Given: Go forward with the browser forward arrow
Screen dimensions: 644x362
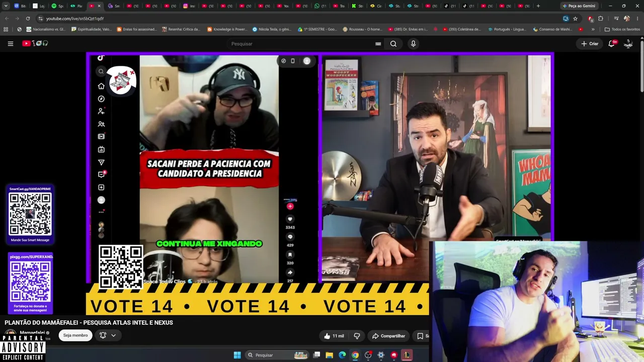Looking at the screenshot, I should pos(17,19).
